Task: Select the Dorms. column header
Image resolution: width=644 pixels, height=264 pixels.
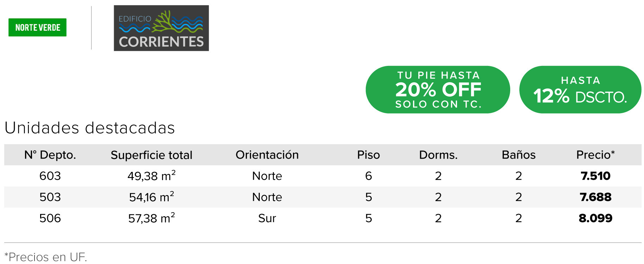Action: click(x=438, y=155)
